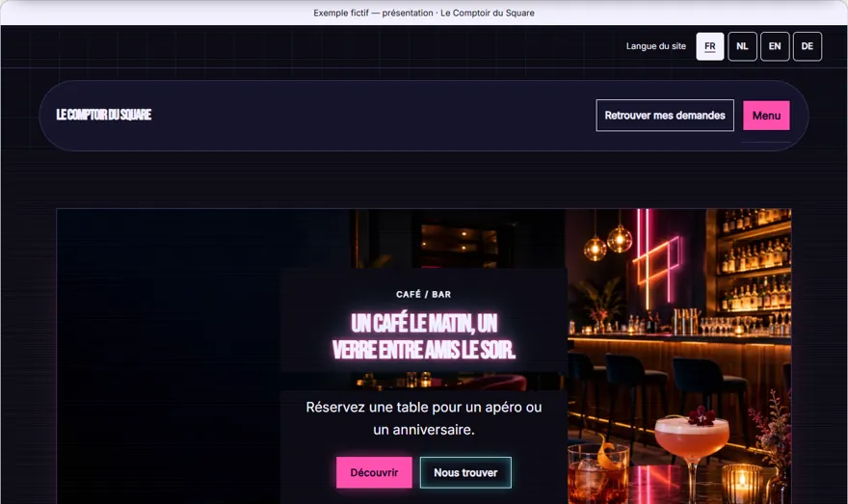Open the pink Menu button
Screen dimensions: 848x504
766,116
